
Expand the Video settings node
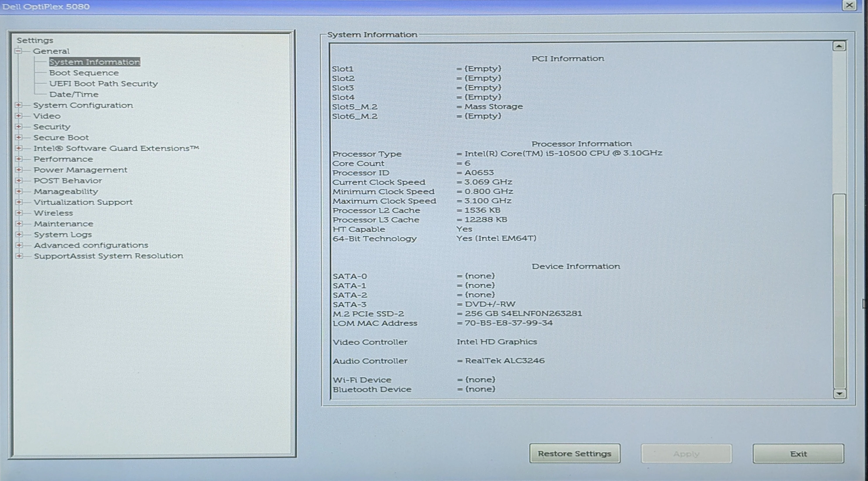tap(19, 116)
